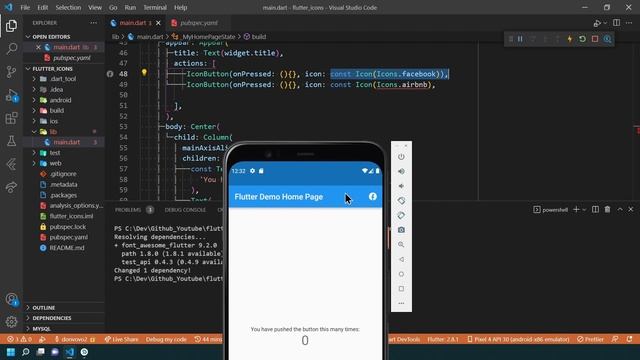The height and width of the screenshot is (360, 640).
Task: Split the terminal panel
Action: (596, 209)
